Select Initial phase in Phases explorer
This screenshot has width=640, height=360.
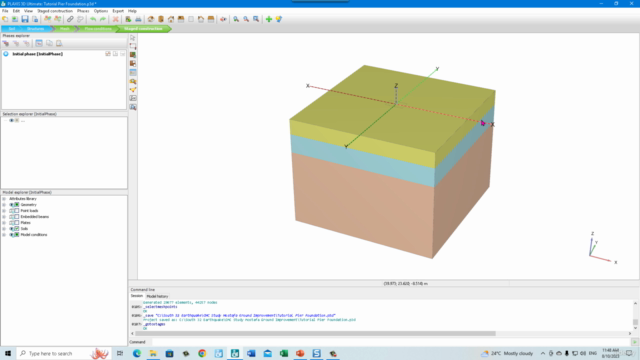[37, 54]
